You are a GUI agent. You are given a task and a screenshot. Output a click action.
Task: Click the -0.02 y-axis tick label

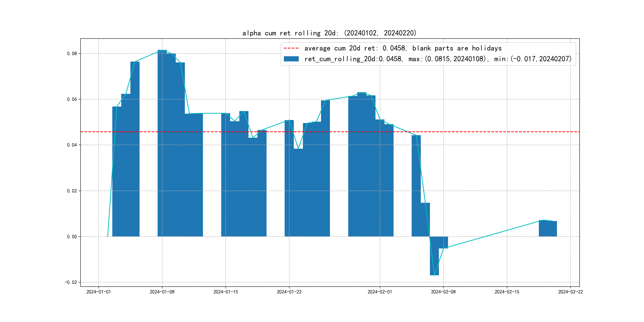71,282
